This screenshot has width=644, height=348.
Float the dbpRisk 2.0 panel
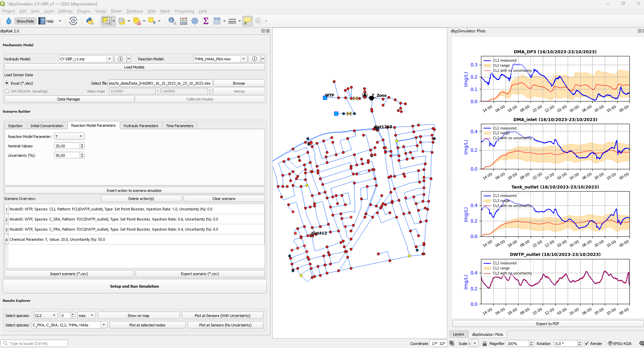263,31
